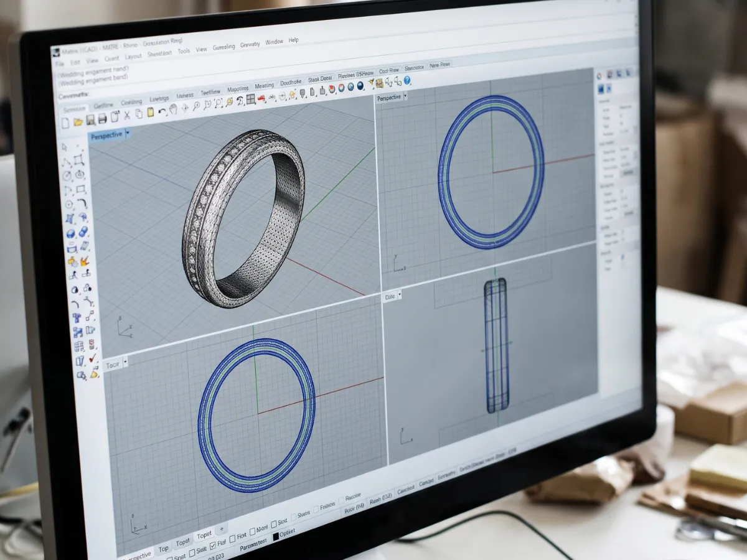Open the Tools menu

click(x=184, y=51)
